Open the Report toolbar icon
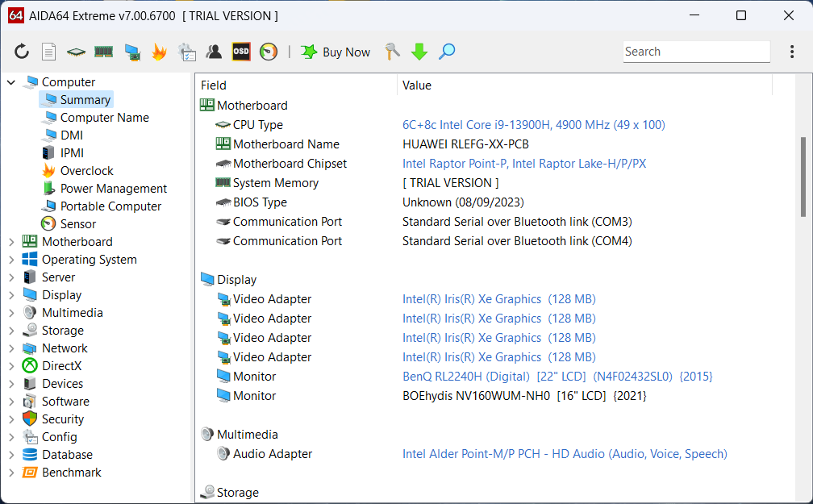Screen dimensions: 813x504 click(x=48, y=52)
